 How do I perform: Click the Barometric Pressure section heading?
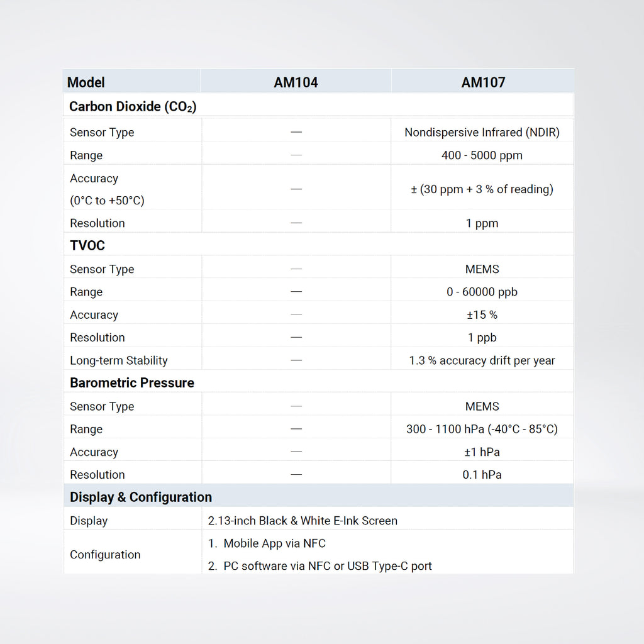tap(132, 383)
